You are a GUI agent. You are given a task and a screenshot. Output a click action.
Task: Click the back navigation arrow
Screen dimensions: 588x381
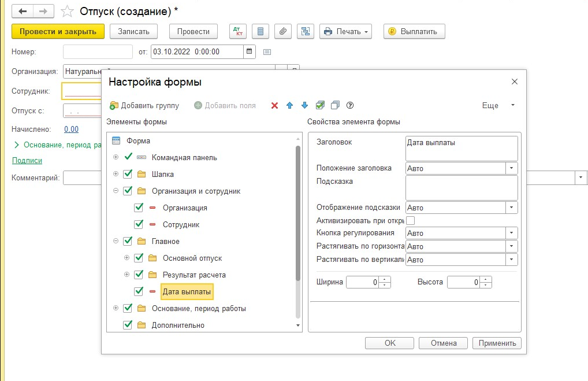[x=23, y=11]
